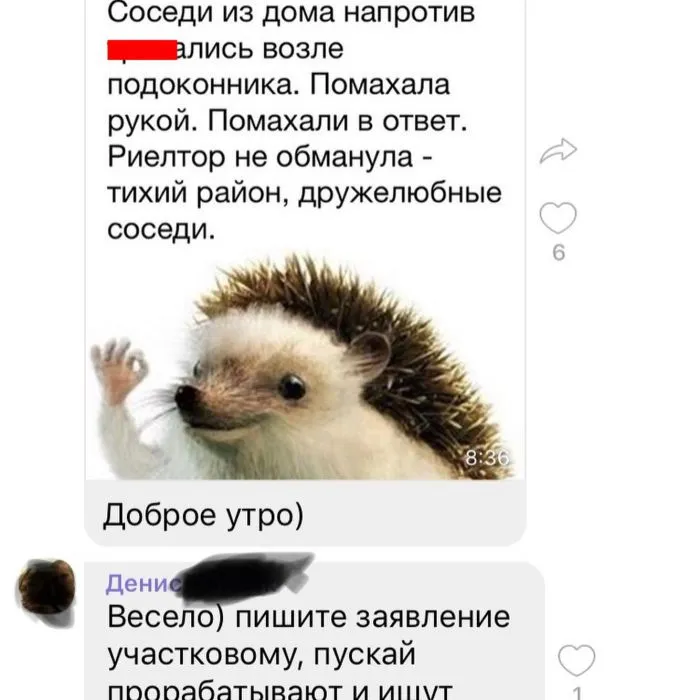Tap the line "участковому, пускай"

pyautogui.click(x=262, y=655)
